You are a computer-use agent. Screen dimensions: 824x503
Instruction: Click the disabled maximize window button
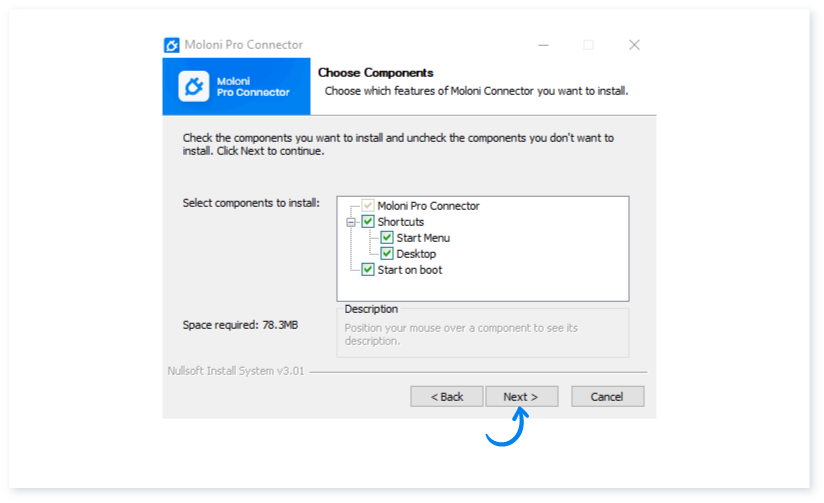tap(589, 45)
